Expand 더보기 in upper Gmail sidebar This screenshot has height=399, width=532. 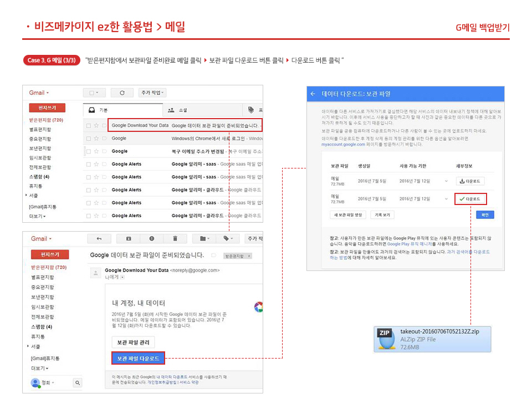click(x=37, y=216)
